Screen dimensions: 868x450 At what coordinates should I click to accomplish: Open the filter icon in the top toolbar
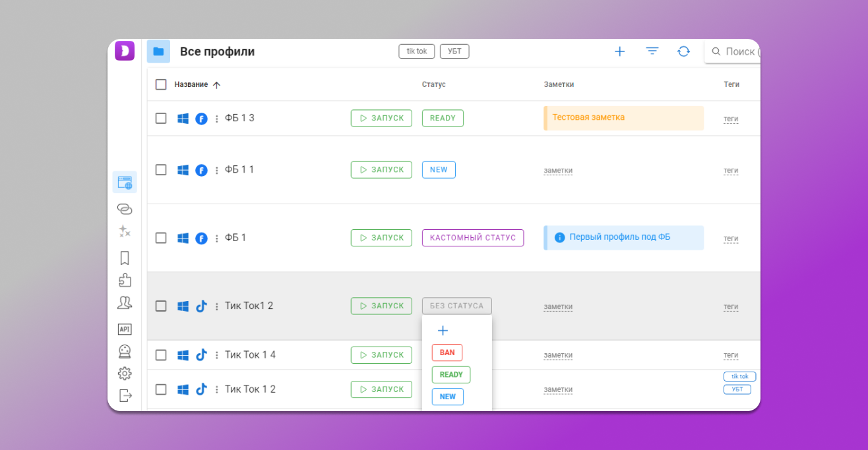[x=652, y=51]
